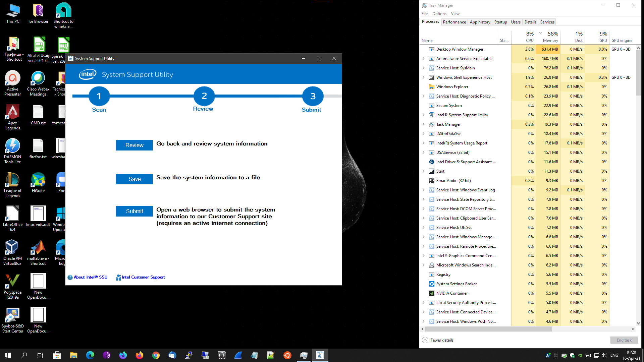Screen dimensions: 644x362
Task: Open the Options menu in Task Manager
Action: pos(439,13)
